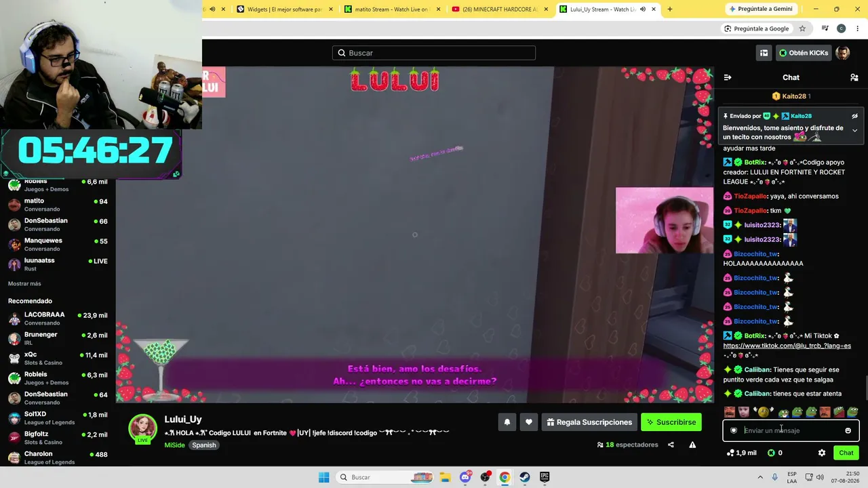Open the dashboard layout icon near Obtén KICKs
Image resolution: width=868 pixels, height=488 pixels.
[764, 53]
